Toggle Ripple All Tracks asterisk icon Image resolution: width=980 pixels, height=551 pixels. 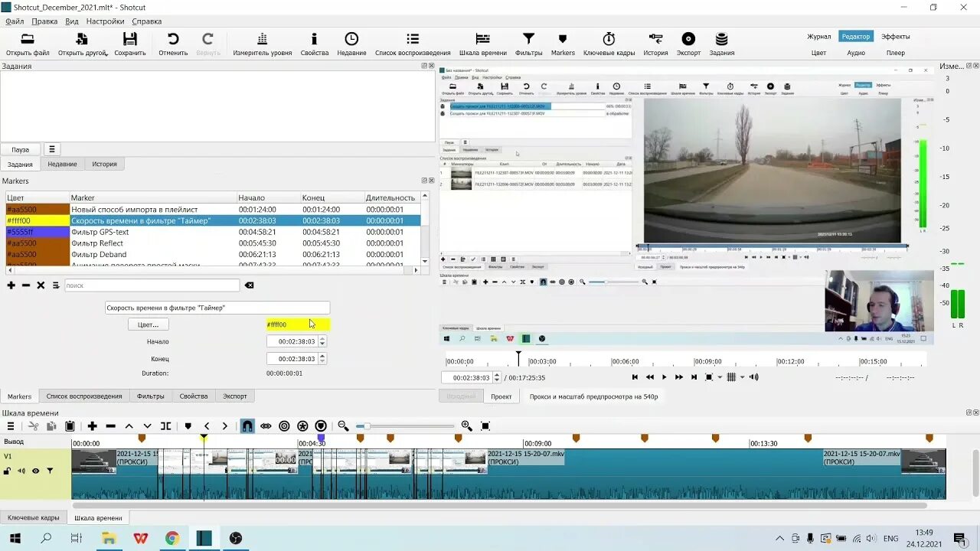click(x=302, y=426)
